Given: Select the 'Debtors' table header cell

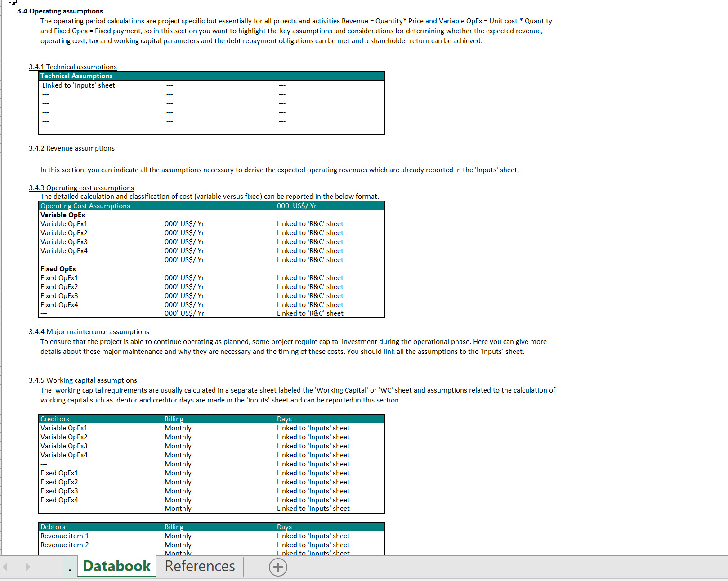Looking at the screenshot, I should (x=53, y=527).
